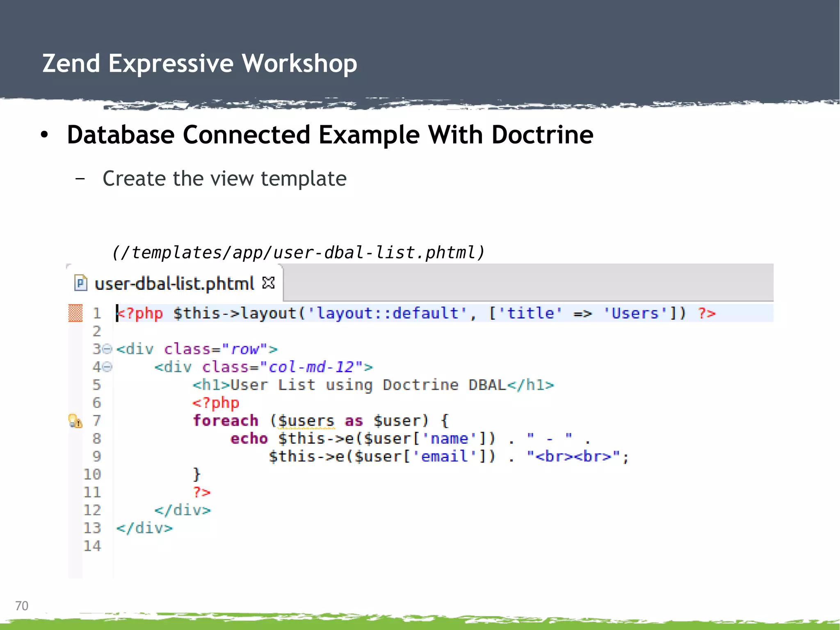Click line number 14 in the gutter

(x=92, y=546)
